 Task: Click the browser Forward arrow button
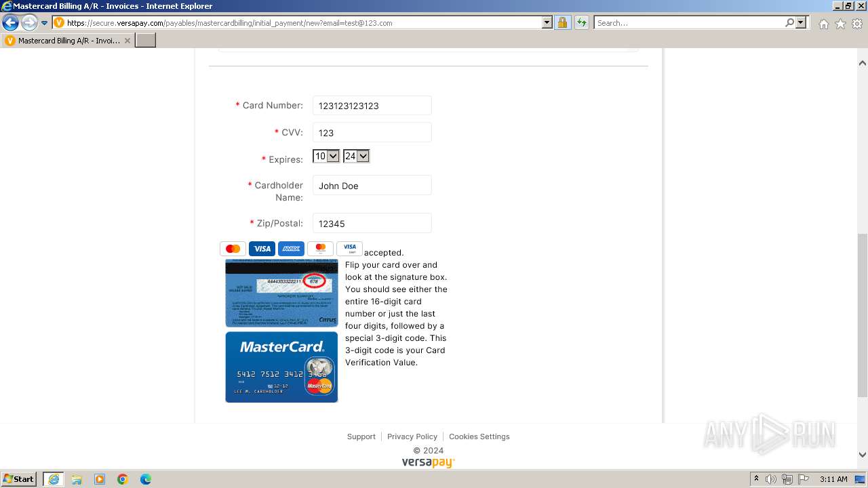tap(28, 23)
